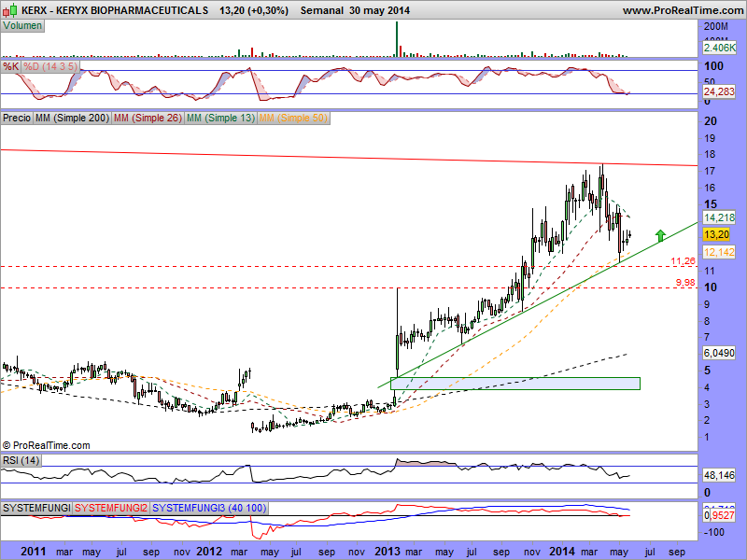Click the 2014 year on time axis
The image size is (747, 560).
point(562,552)
